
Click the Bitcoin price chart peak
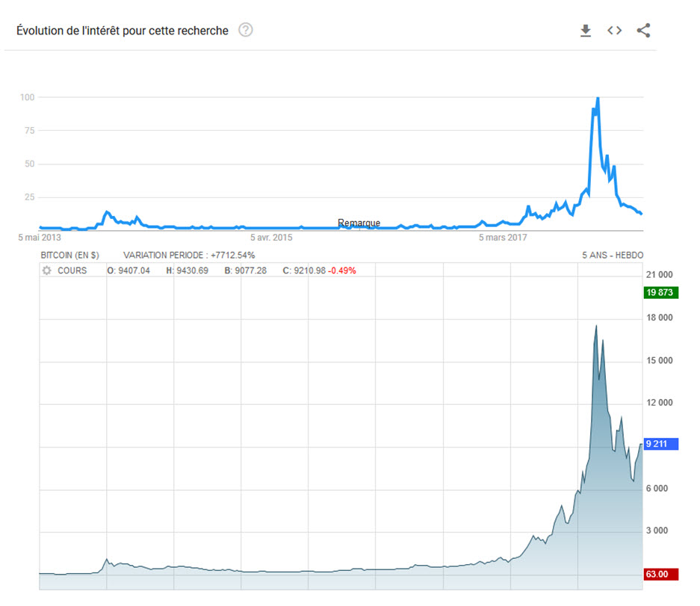pos(596,326)
